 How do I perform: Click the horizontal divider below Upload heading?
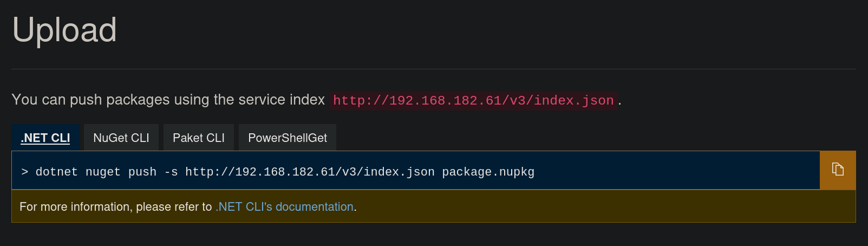tap(433, 69)
